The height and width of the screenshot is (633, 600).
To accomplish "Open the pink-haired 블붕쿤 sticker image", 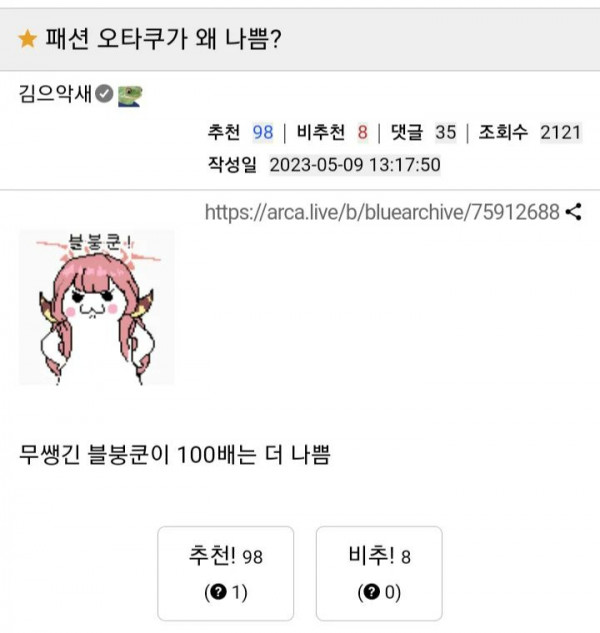I will pyautogui.click(x=97, y=308).
